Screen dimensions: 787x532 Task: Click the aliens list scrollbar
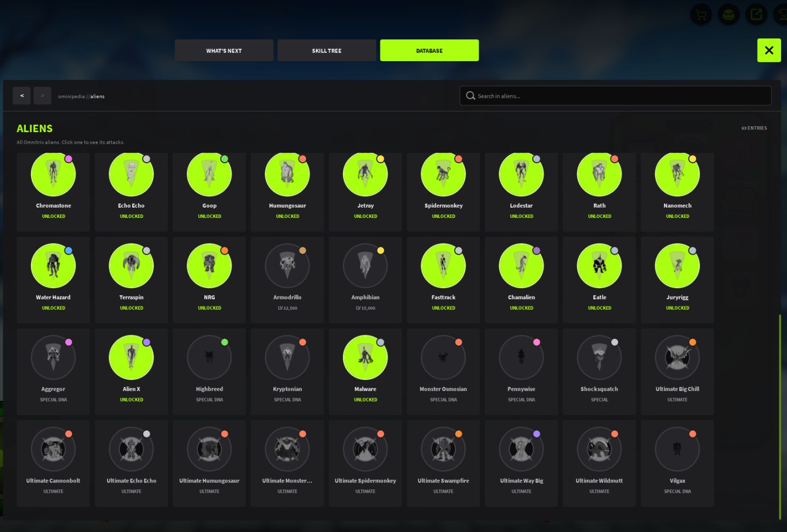click(x=780, y=417)
